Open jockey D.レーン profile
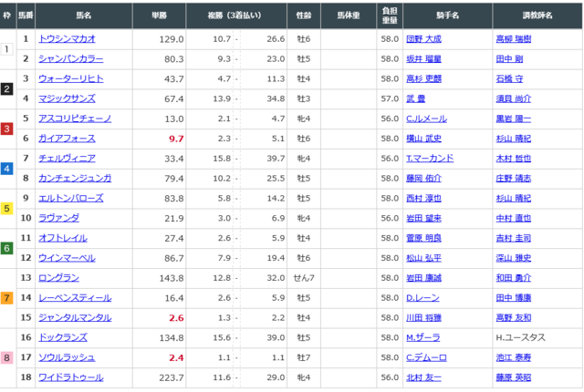The image size is (584, 392). [422, 297]
